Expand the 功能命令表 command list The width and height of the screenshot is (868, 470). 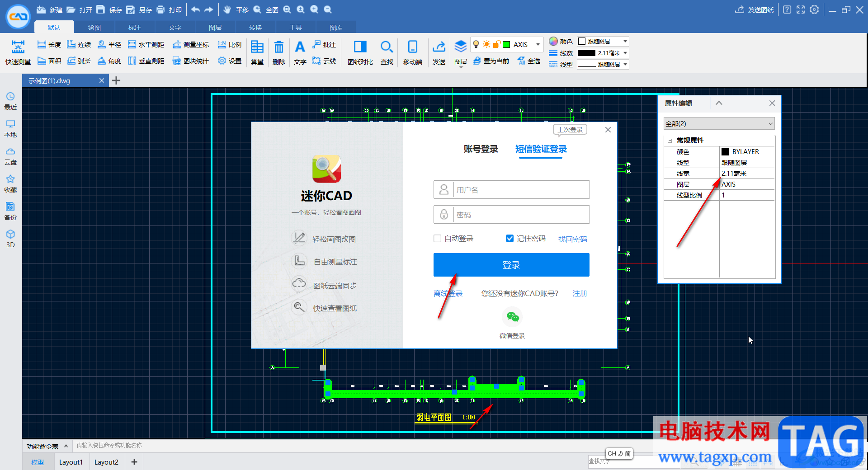pyautogui.click(x=66, y=446)
